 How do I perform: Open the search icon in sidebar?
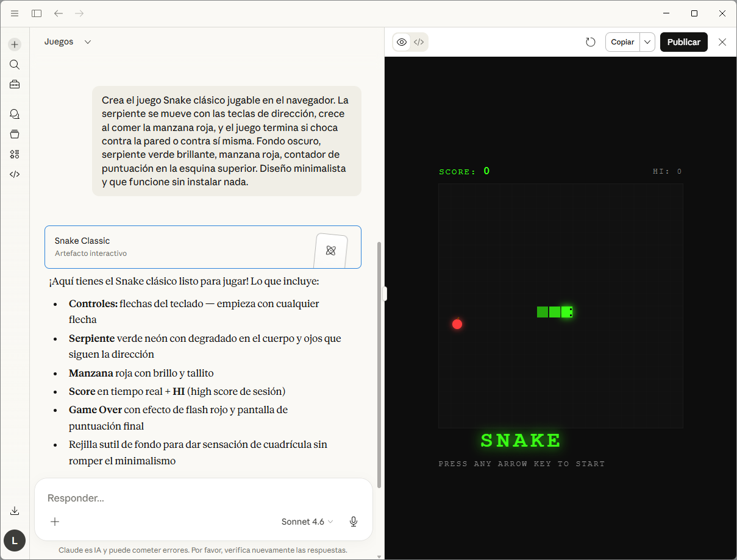pos(15,65)
